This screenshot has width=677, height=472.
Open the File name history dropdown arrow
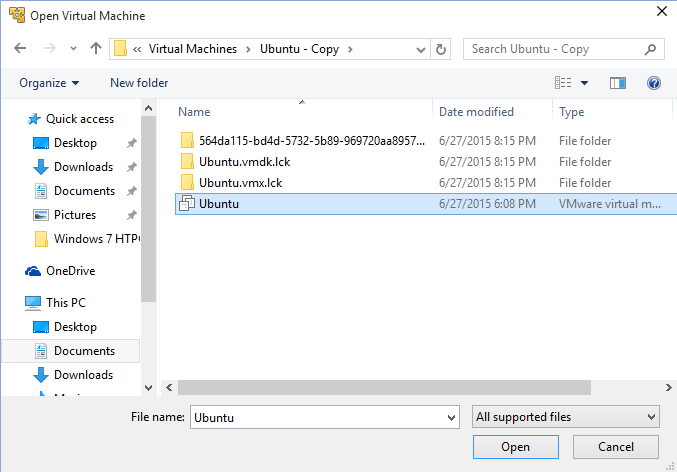449,417
